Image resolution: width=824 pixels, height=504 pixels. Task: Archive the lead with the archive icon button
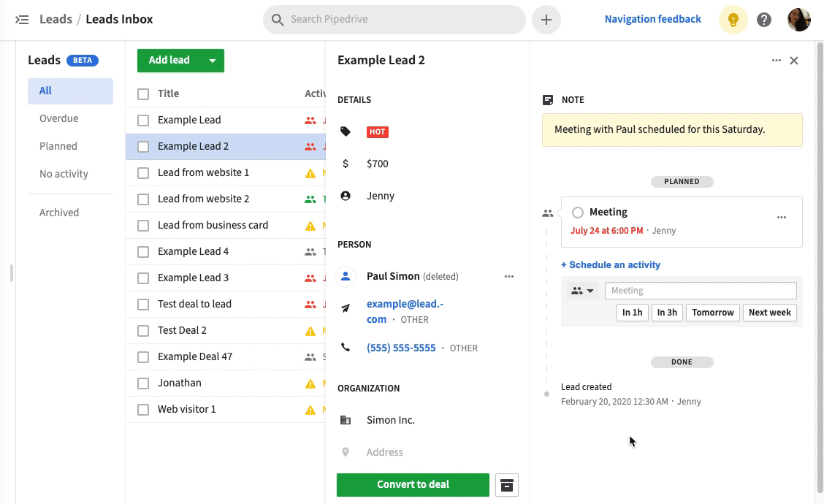point(506,485)
